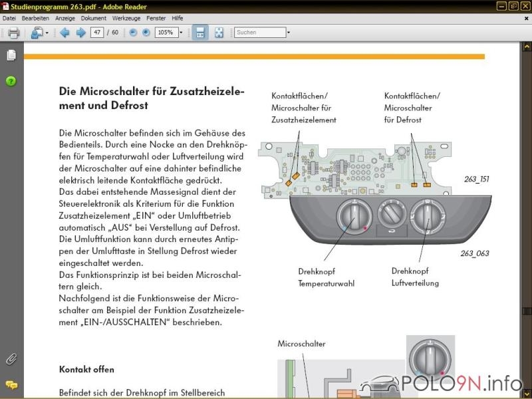Open the Fenster menu
Image resolution: width=532 pixels, height=399 pixels.
click(156, 18)
